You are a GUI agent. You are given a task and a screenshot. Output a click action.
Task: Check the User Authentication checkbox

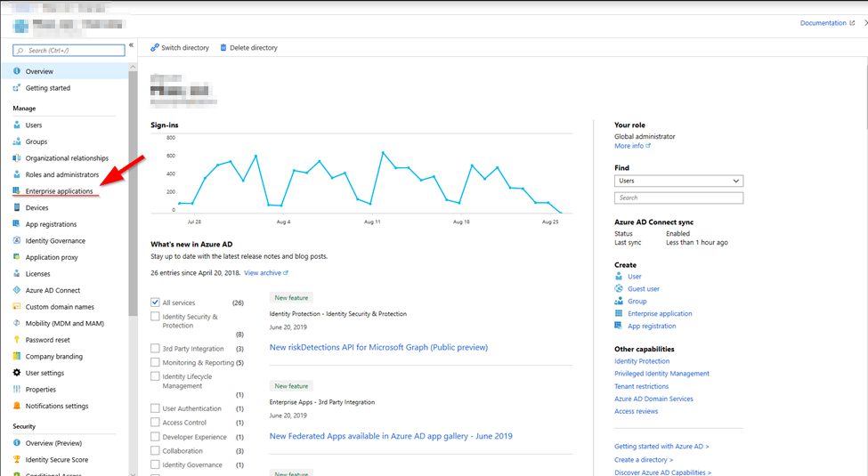coord(155,407)
